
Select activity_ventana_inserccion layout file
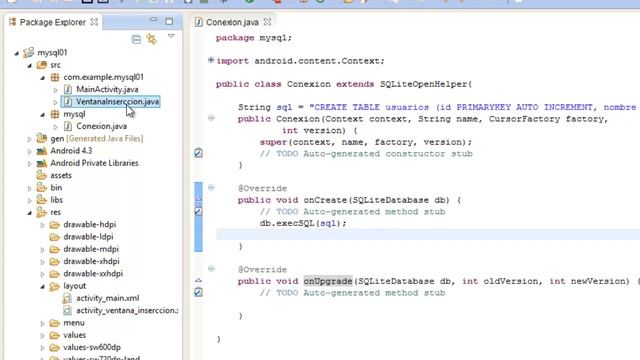click(x=127, y=310)
